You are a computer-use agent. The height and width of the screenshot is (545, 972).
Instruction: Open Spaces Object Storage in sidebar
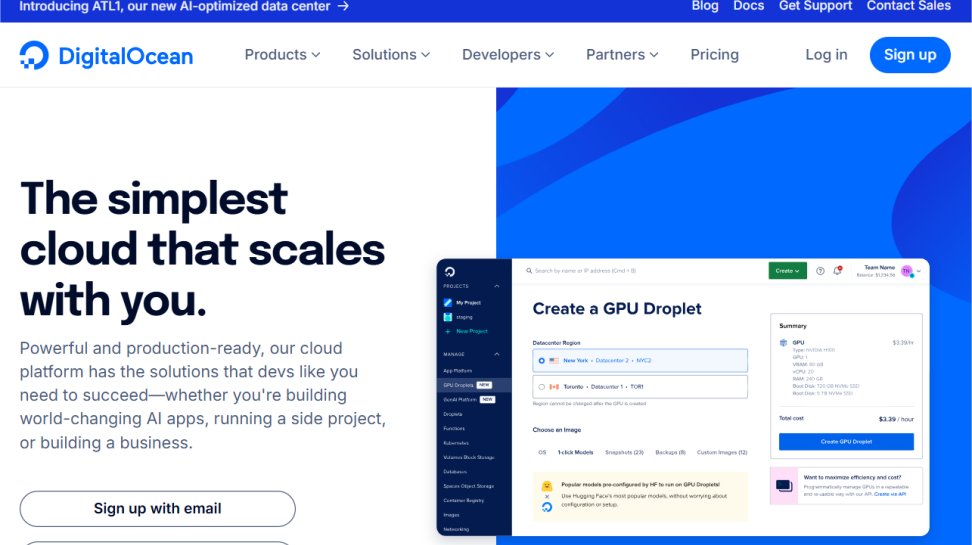tap(469, 486)
